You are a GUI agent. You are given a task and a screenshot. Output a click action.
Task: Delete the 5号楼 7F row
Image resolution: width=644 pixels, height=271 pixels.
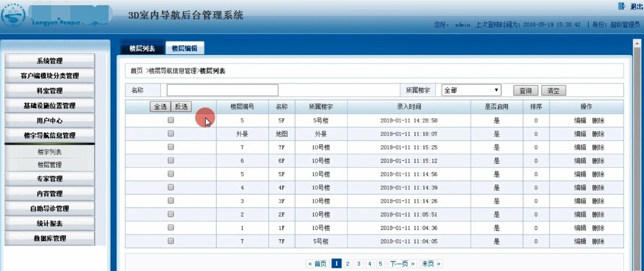pyautogui.click(x=598, y=242)
